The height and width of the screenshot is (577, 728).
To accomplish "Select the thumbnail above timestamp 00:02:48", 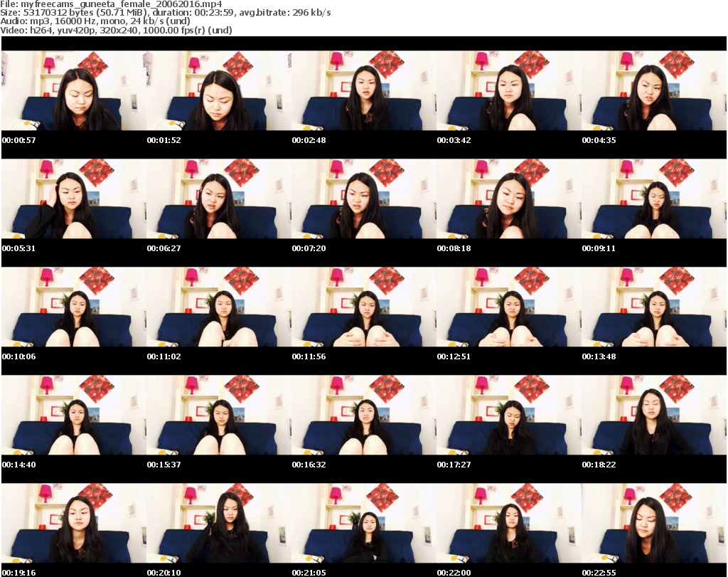I will pyautogui.click(x=364, y=90).
